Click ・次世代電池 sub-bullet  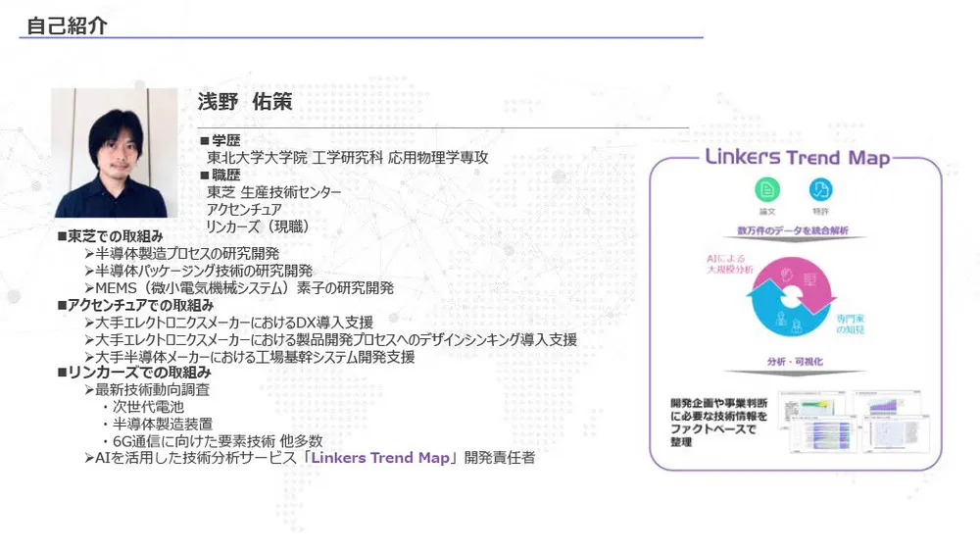point(142,407)
